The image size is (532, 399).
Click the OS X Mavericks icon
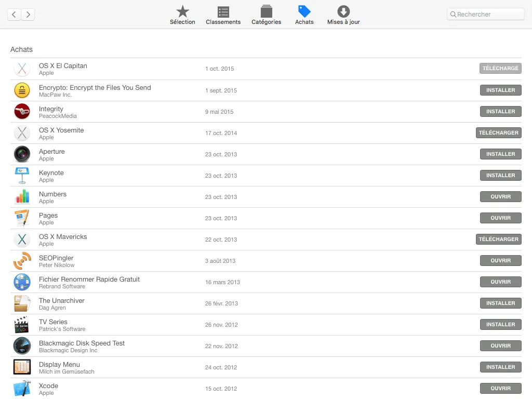coord(22,240)
